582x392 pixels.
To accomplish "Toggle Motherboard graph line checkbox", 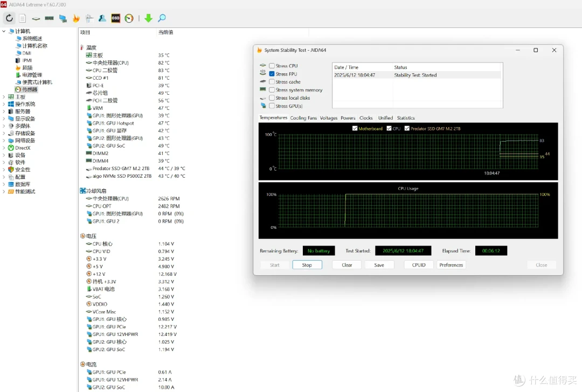I will [355, 128].
